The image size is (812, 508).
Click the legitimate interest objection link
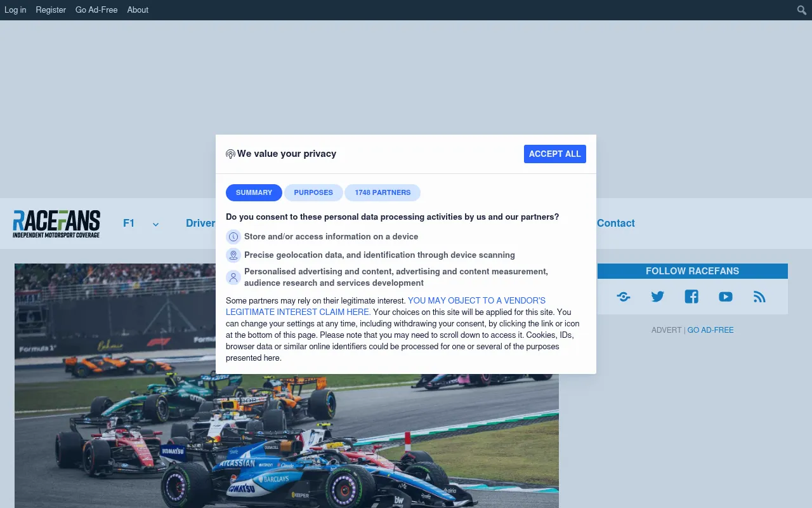click(x=386, y=306)
